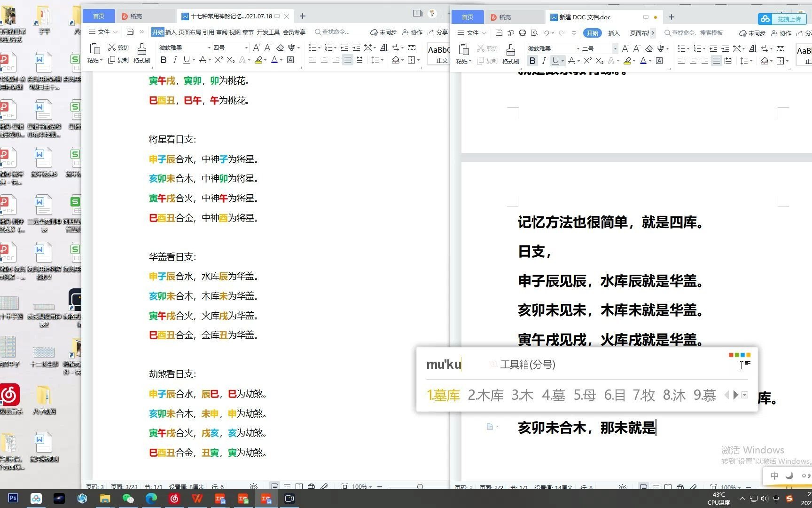
Task: Toggle Italic in the right document toolbar
Action: pyautogui.click(x=544, y=61)
